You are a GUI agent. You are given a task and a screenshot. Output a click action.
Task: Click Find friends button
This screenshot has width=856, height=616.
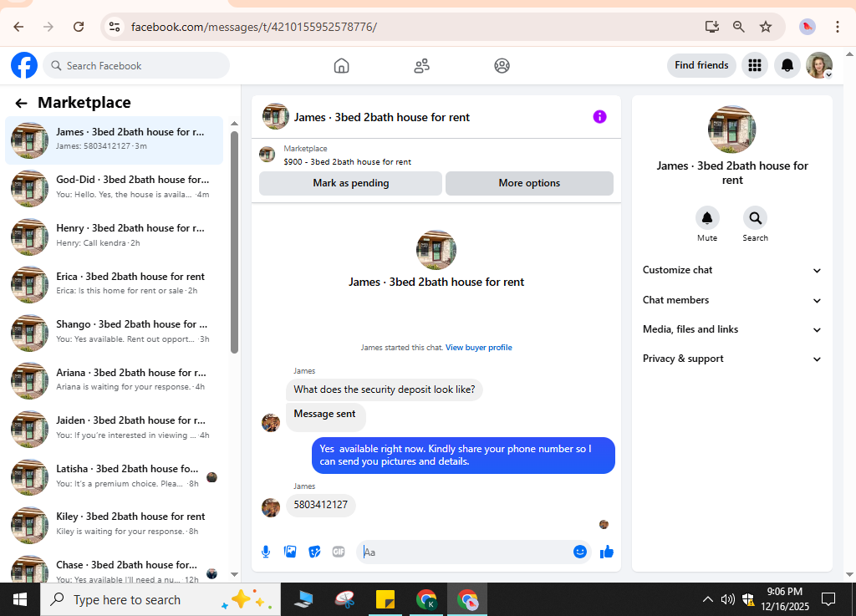(x=701, y=65)
